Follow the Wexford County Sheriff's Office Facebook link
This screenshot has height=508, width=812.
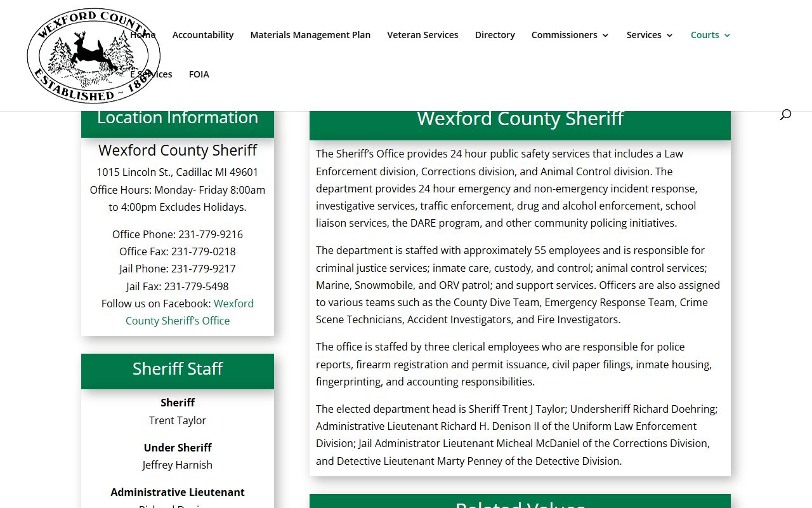179,312
